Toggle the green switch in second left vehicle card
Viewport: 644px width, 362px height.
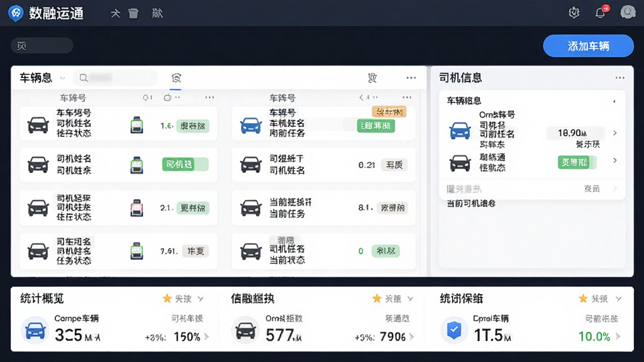click(186, 164)
